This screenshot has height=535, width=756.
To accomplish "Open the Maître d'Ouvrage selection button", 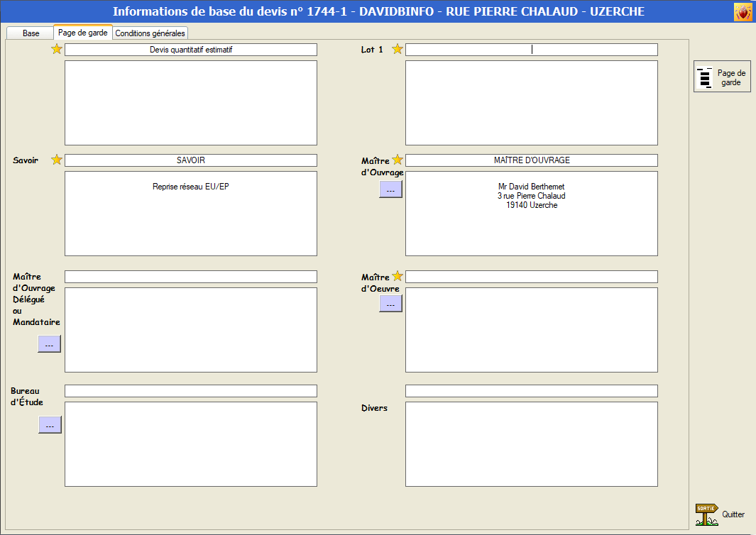I will tap(390, 189).
